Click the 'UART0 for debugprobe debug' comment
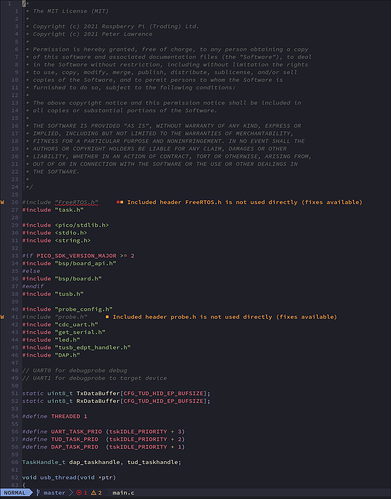This screenshot has width=391, height=499. click(x=75, y=371)
